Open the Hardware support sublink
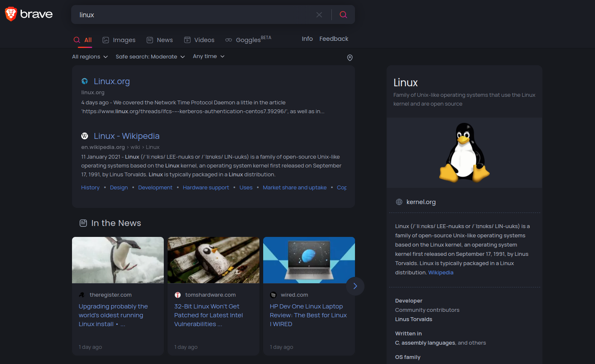Screen dimensions: 595x364 206,188
